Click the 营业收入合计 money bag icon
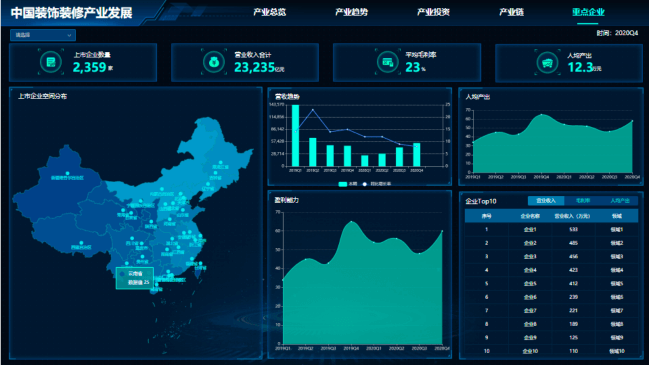Image resolution: width=649 pixels, height=365 pixels. coord(214,62)
